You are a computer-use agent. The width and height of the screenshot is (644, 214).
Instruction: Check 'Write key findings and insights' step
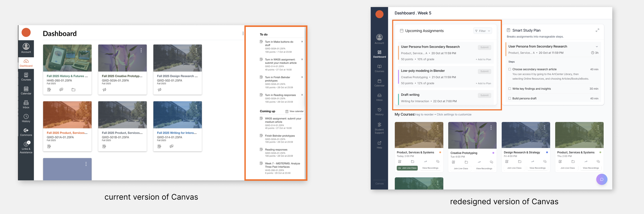click(x=510, y=89)
